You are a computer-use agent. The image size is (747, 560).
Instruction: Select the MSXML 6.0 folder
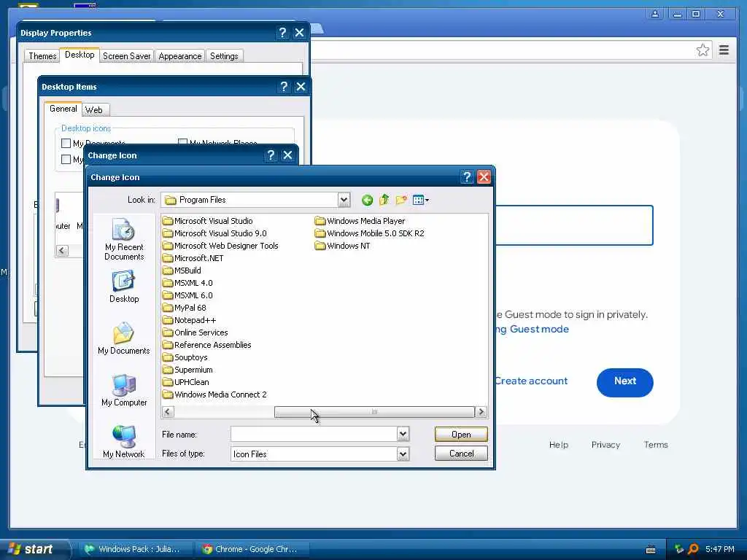pyautogui.click(x=187, y=295)
